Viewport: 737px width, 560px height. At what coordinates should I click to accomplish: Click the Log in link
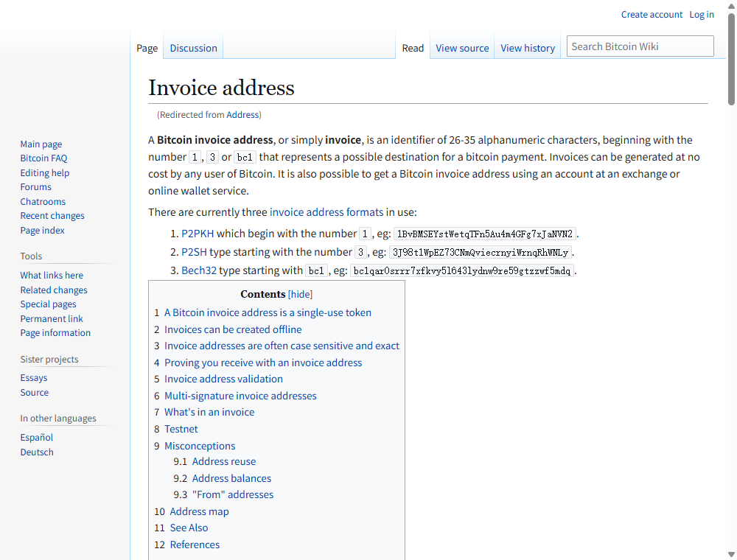click(702, 15)
